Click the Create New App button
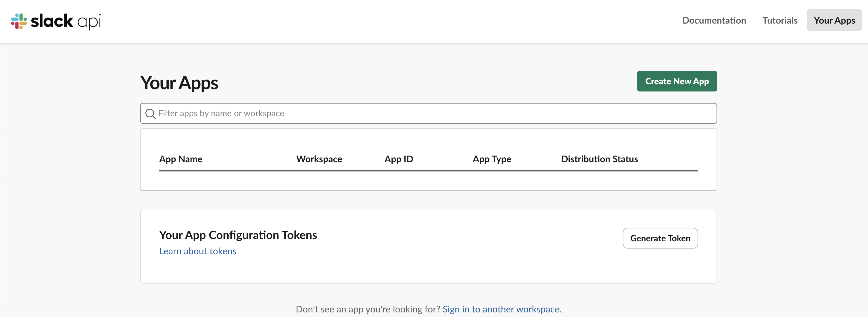Viewport: 868px width, 317px height. pyautogui.click(x=677, y=81)
